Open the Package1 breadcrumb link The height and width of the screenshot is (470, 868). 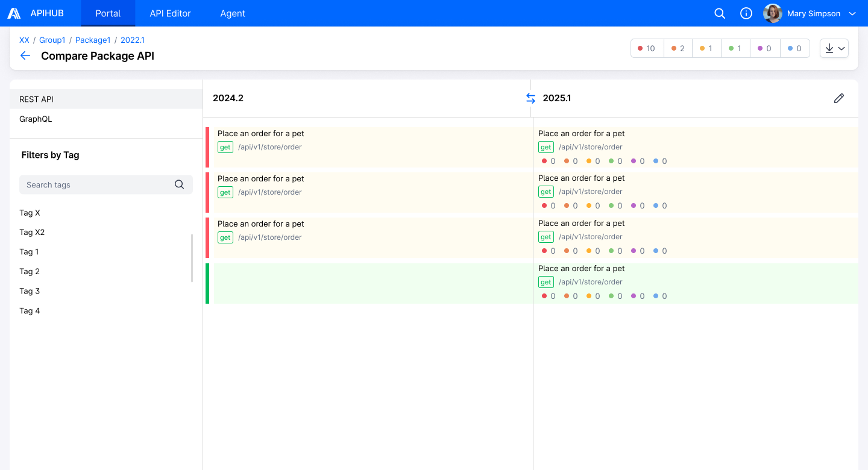[93, 40]
